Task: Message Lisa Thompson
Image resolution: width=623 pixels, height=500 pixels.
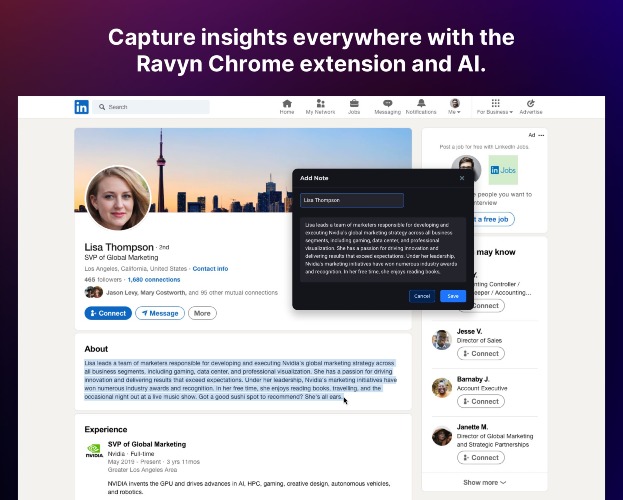Action: pyautogui.click(x=160, y=313)
